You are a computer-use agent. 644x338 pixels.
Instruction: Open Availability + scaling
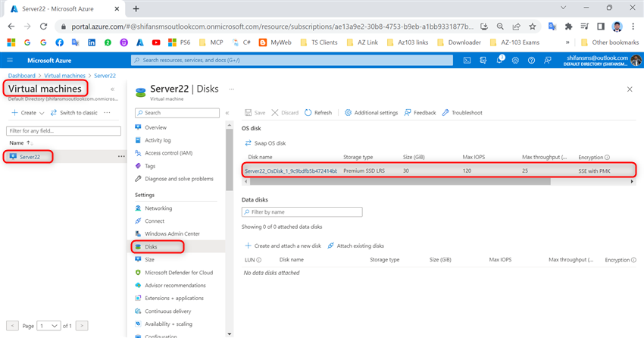(168, 324)
